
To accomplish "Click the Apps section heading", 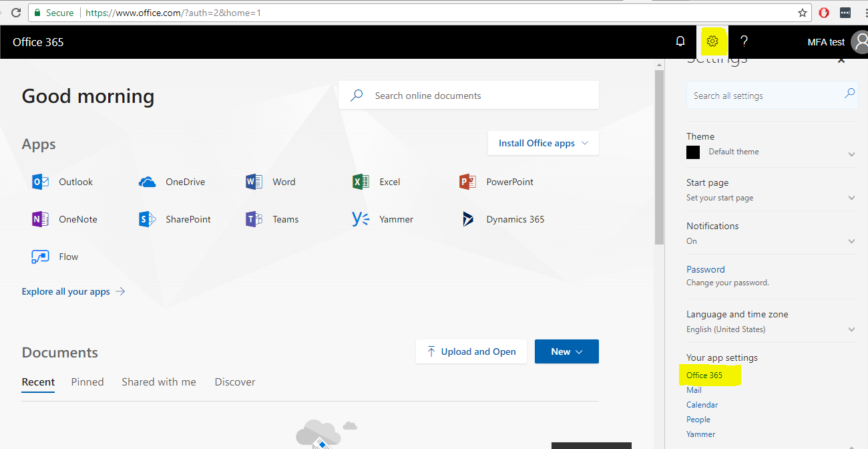I will [39, 144].
